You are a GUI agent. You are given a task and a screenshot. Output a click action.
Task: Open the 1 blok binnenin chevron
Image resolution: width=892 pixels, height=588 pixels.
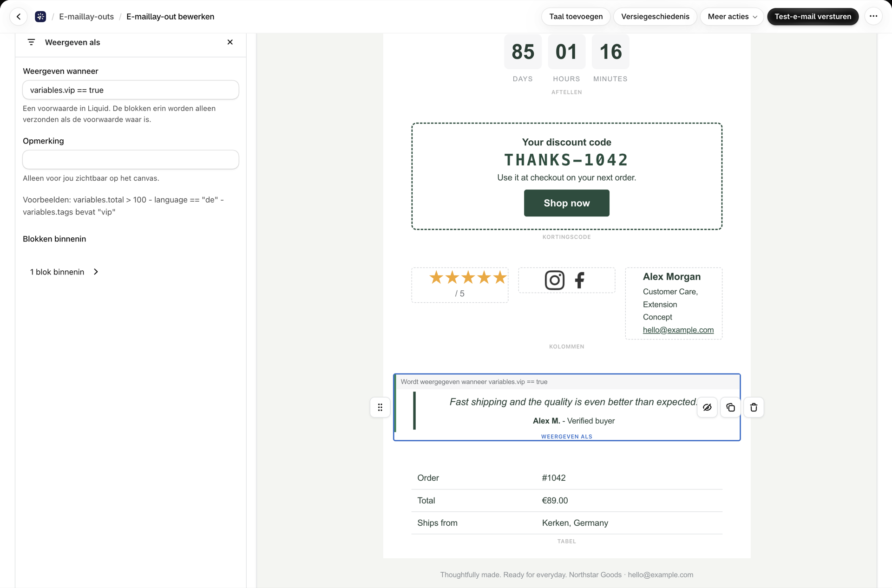[96, 272]
